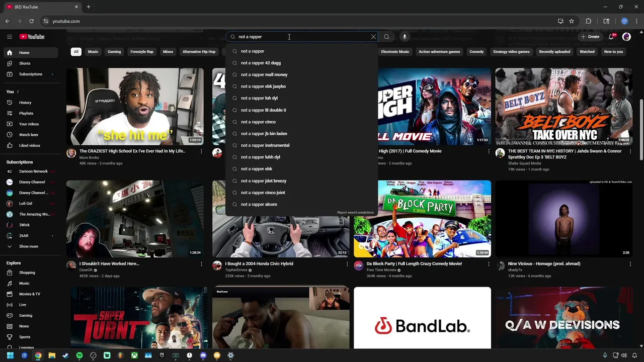Choose suggestion 'not a rapper alcom'

302,204
